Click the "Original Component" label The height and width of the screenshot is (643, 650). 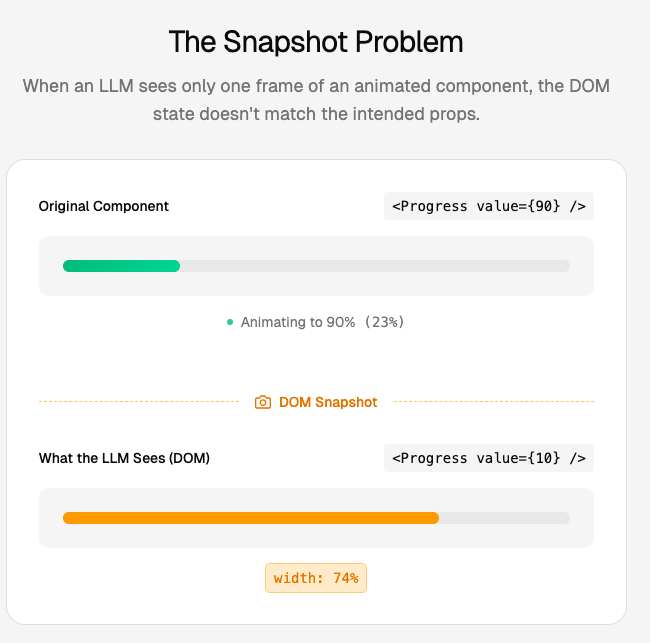point(104,206)
